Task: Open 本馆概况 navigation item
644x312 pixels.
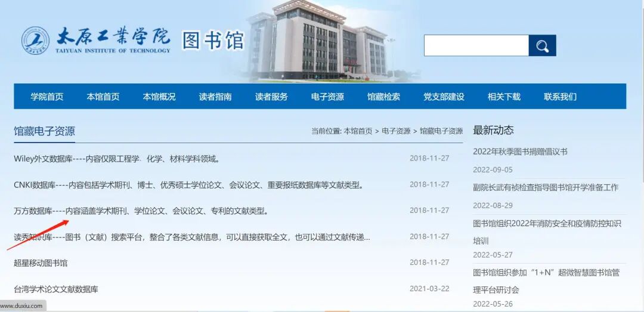Action: tap(159, 97)
